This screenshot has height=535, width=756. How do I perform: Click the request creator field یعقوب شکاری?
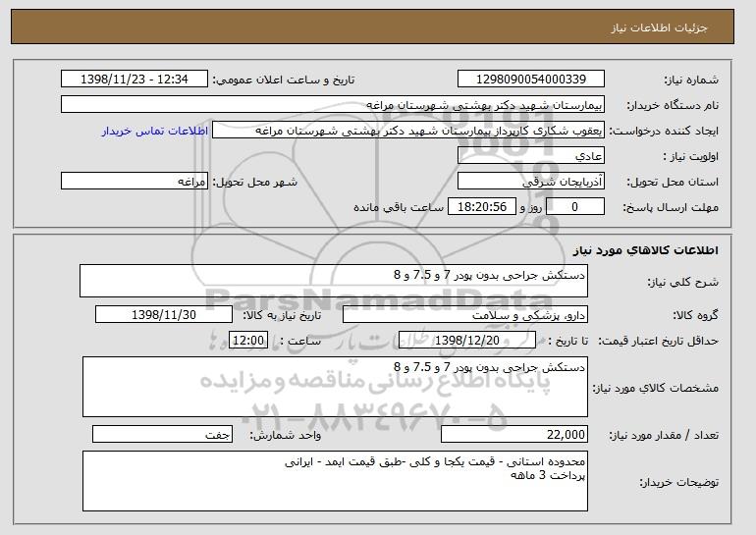(x=408, y=131)
